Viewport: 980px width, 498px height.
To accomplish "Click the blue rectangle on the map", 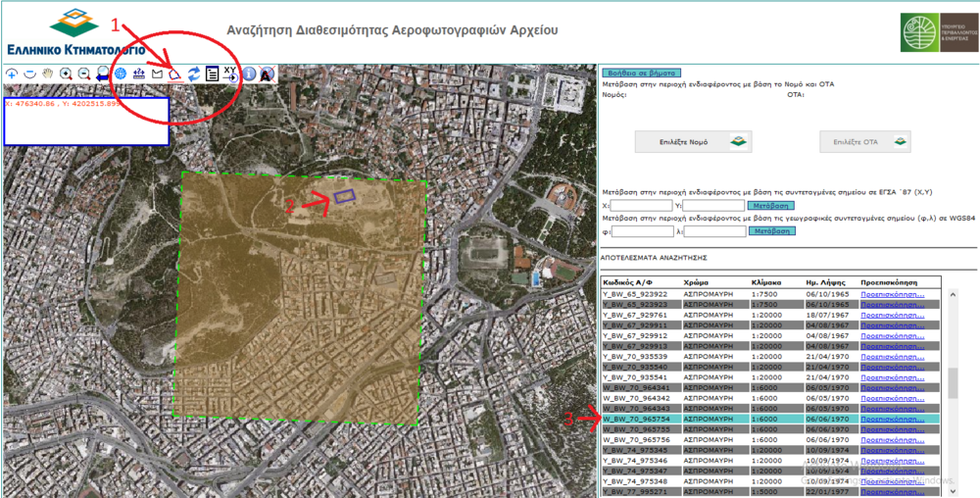I will [x=344, y=196].
